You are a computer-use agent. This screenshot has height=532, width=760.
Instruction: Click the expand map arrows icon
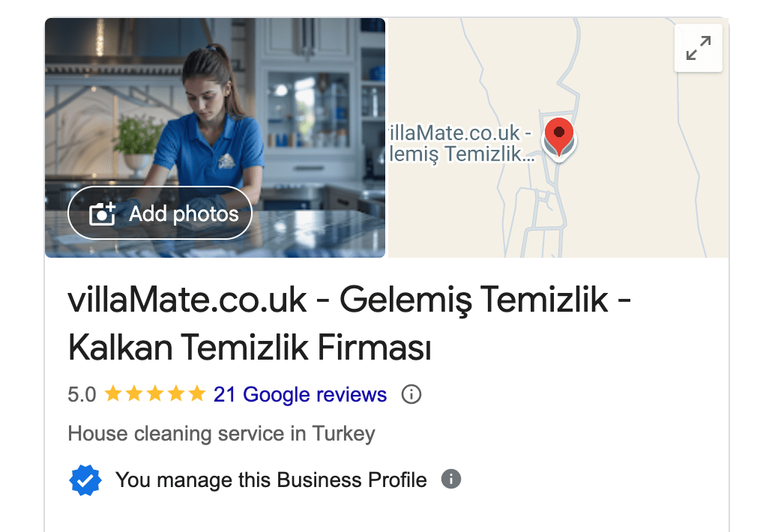tap(699, 48)
